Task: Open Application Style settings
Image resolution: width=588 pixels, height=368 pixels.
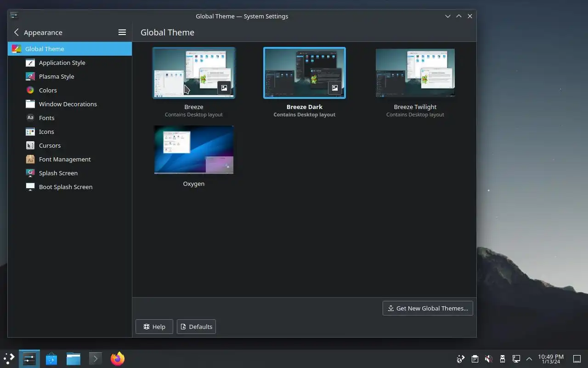Action: click(x=70, y=63)
